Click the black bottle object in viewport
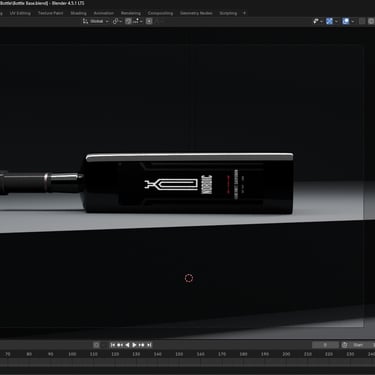 189,183
